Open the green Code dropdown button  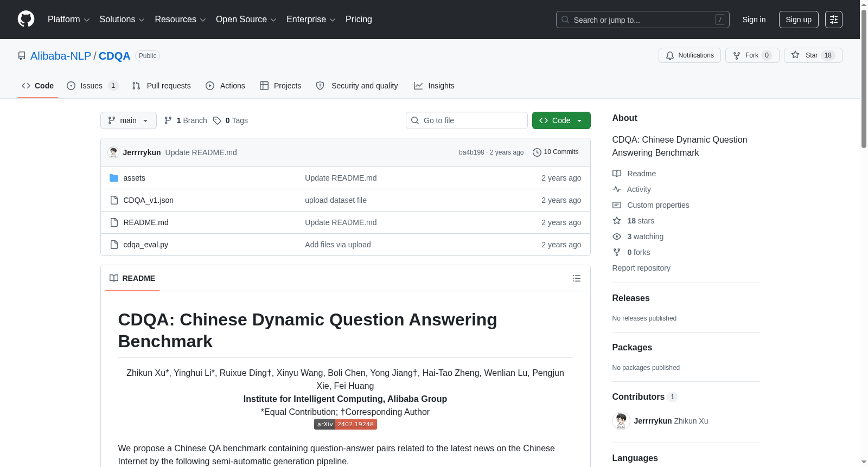coord(561,120)
